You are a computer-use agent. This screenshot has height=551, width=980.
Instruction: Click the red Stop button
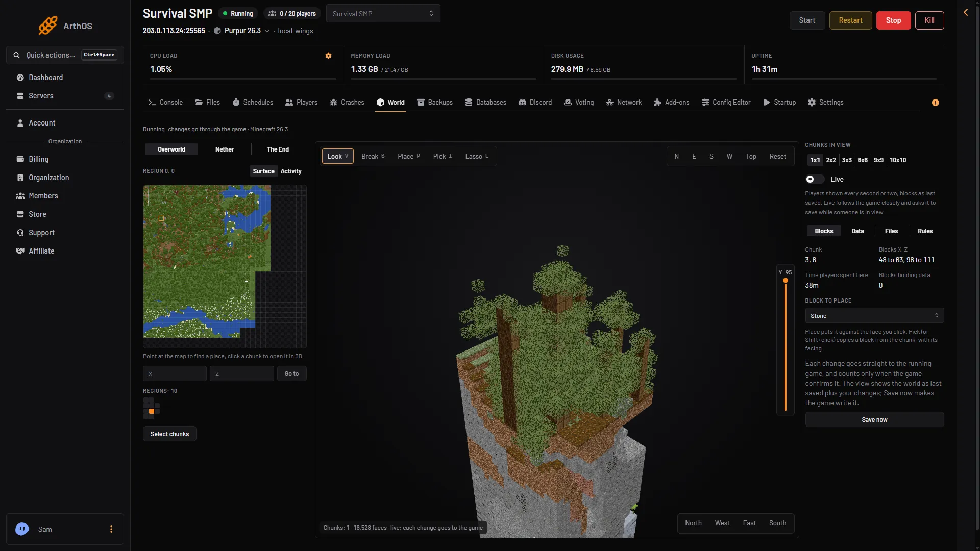point(893,20)
